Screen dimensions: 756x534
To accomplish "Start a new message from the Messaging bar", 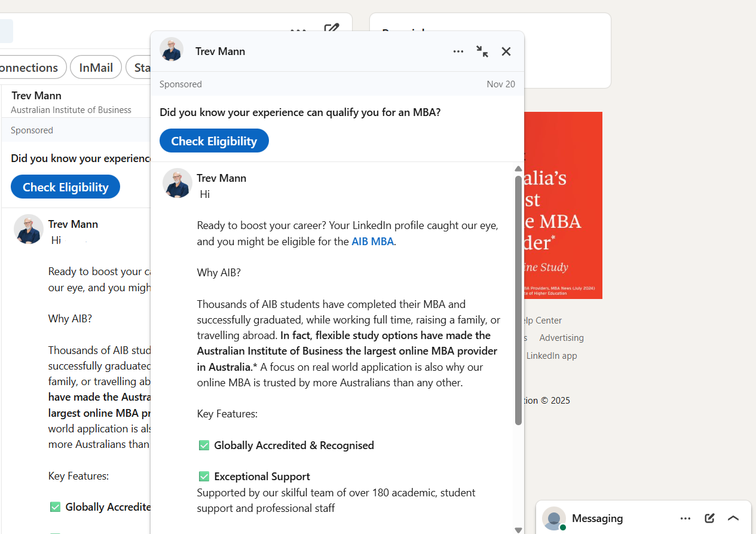I will (709, 518).
